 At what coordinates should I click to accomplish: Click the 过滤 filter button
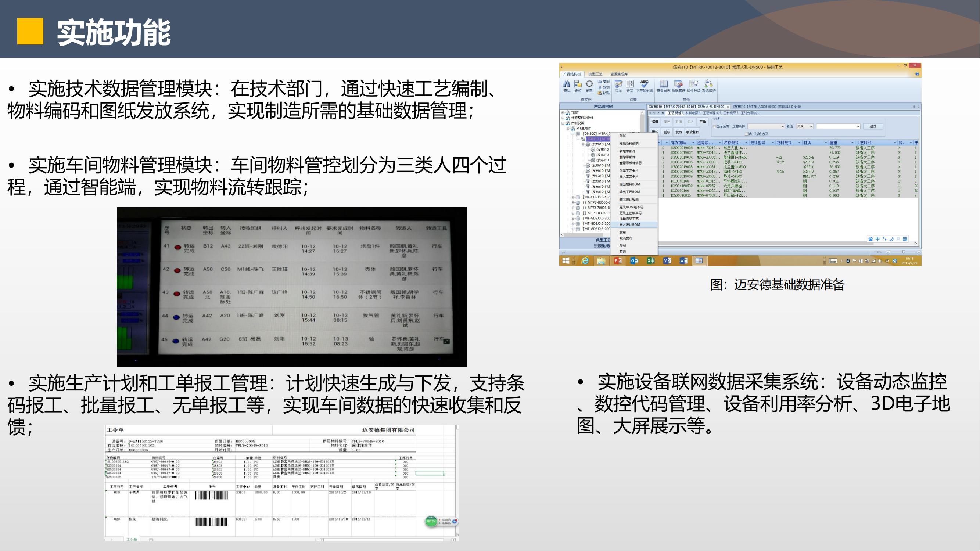[x=873, y=127]
